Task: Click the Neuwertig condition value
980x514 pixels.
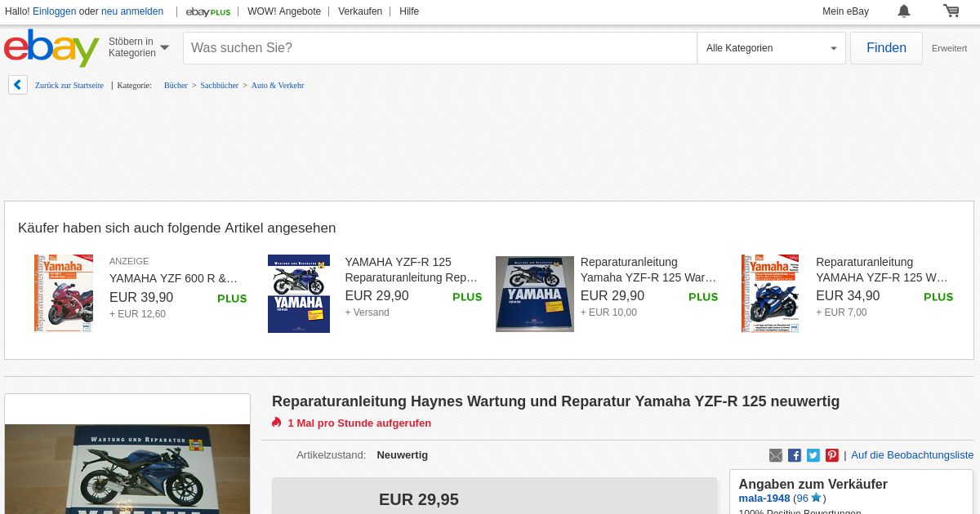Action: click(x=402, y=455)
